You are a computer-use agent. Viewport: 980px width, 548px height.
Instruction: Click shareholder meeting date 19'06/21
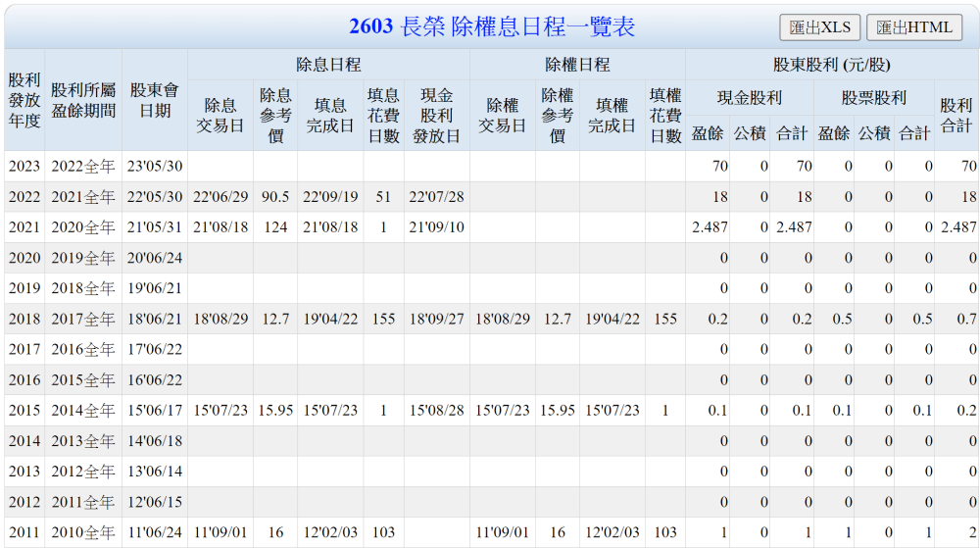click(x=155, y=288)
